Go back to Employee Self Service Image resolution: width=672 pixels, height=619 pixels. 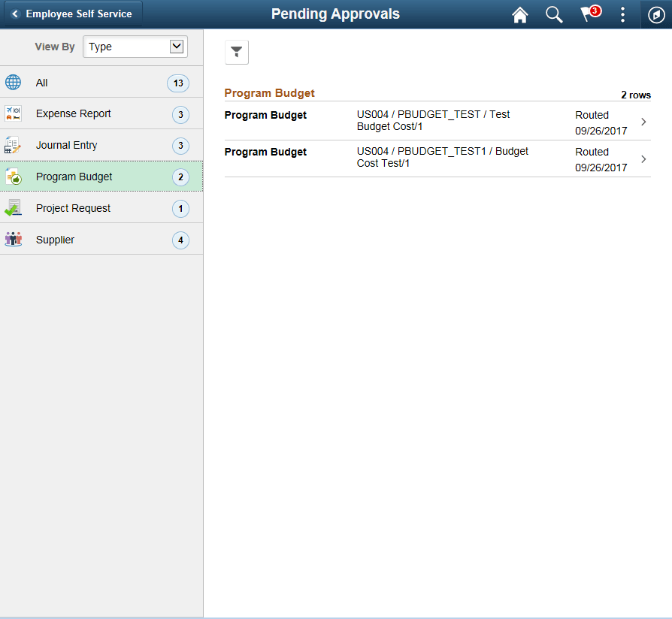[71, 14]
